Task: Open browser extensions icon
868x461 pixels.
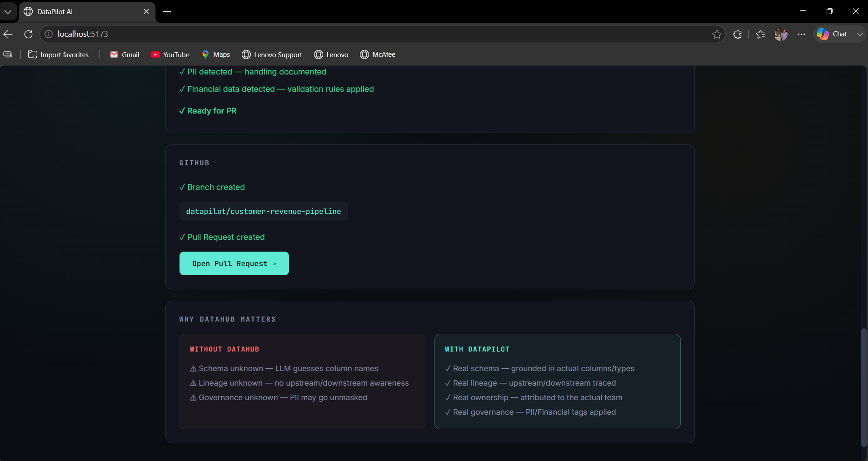Action: 738,34
